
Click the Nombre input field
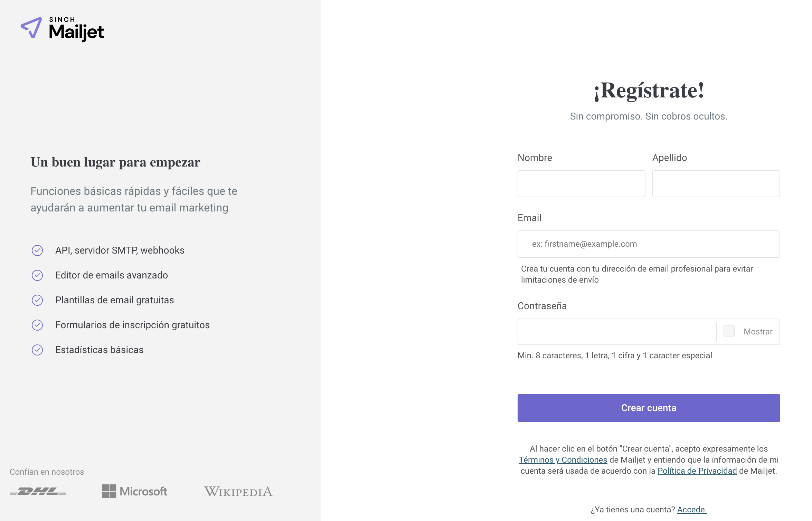tap(581, 184)
